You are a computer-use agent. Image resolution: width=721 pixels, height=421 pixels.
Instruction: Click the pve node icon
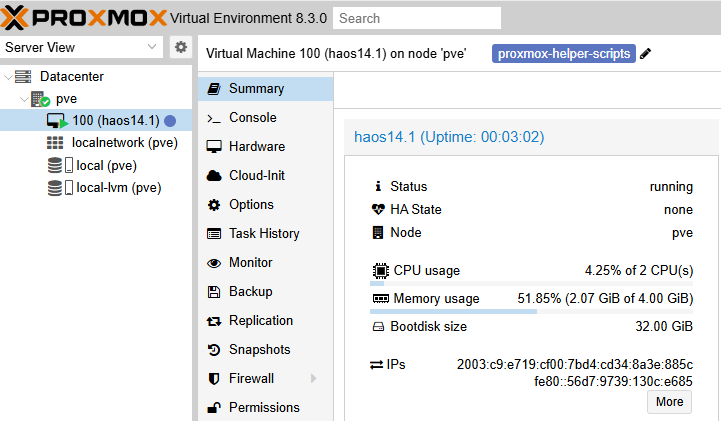[x=40, y=99]
